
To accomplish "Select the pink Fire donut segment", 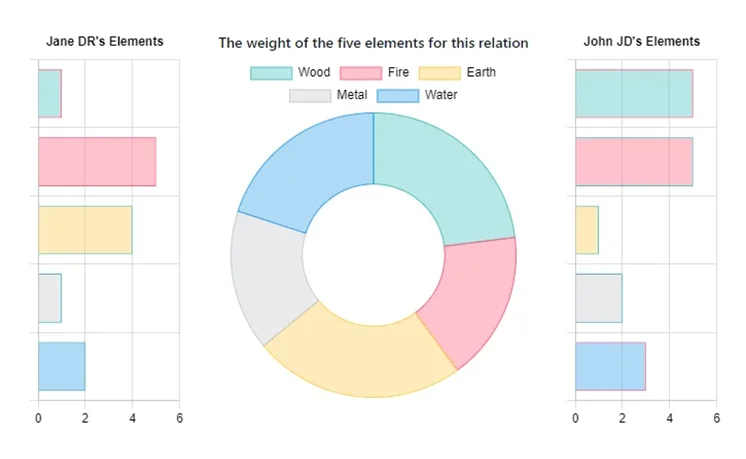I will pos(468,300).
